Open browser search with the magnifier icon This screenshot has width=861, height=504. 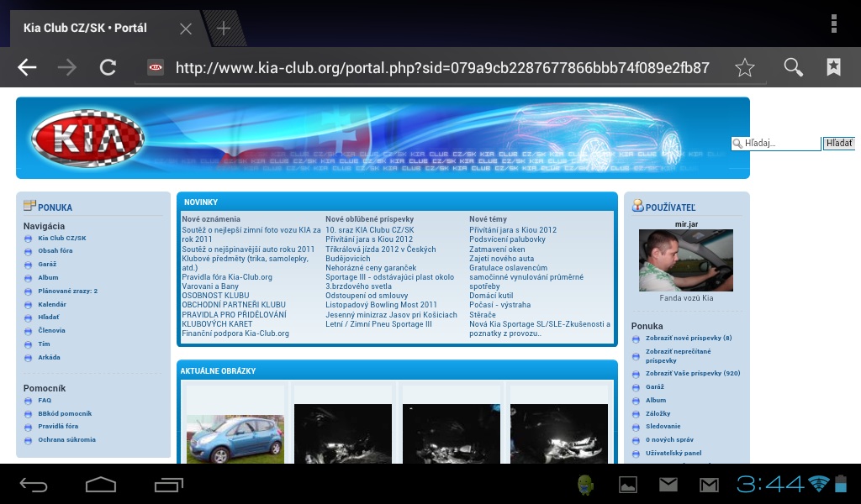pyautogui.click(x=793, y=67)
